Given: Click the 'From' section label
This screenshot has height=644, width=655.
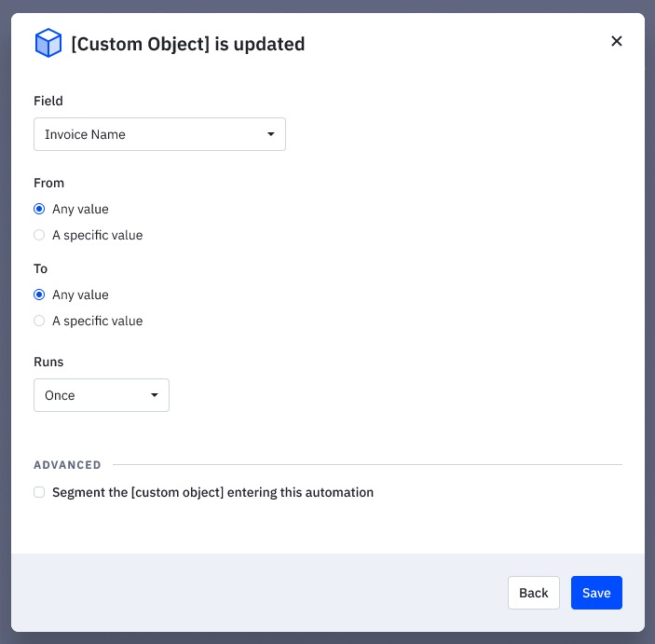Looking at the screenshot, I should [48, 183].
